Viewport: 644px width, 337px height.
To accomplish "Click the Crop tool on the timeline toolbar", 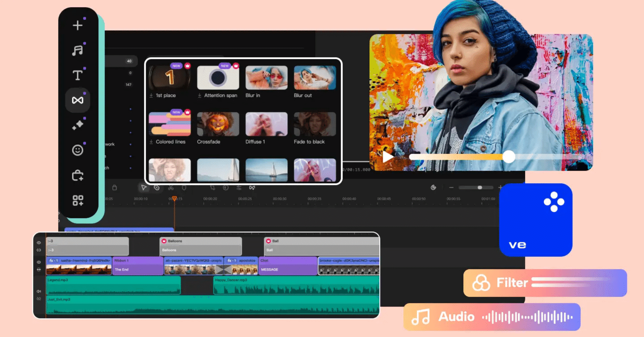I will click(213, 188).
